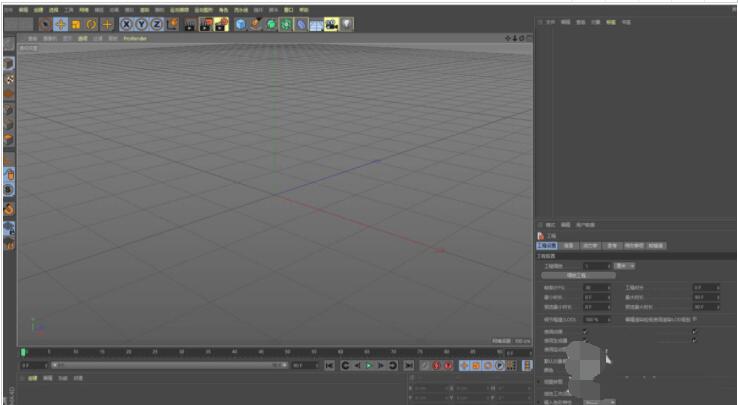Open ProRender menu in viewport

click(135, 38)
